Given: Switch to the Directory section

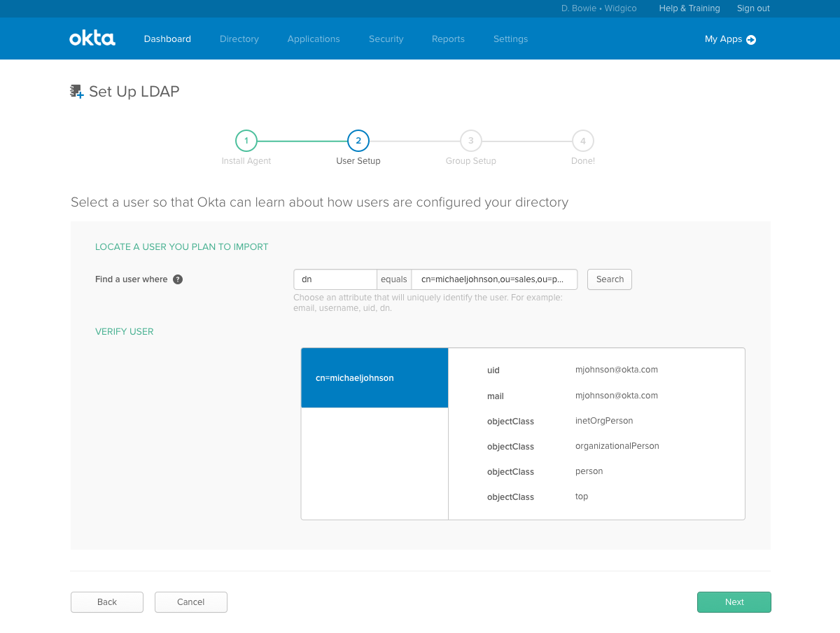Looking at the screenshot, I should click(x=239, y=39).
